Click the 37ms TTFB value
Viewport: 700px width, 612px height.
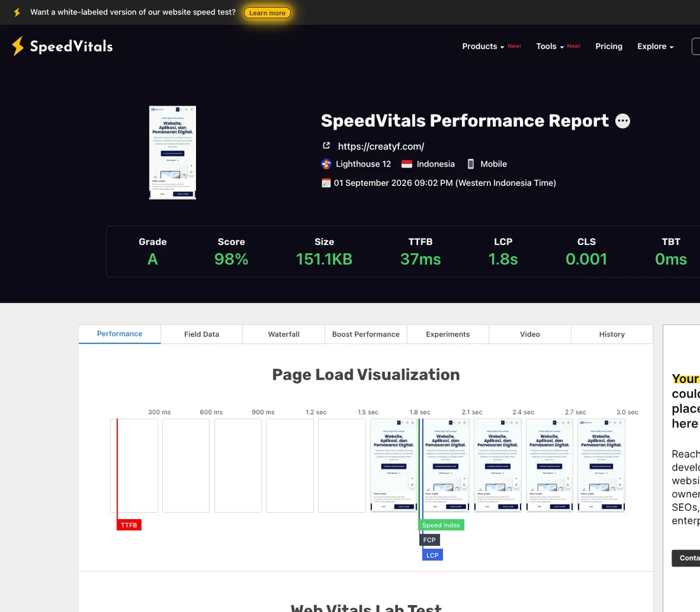tap(421, 260)
